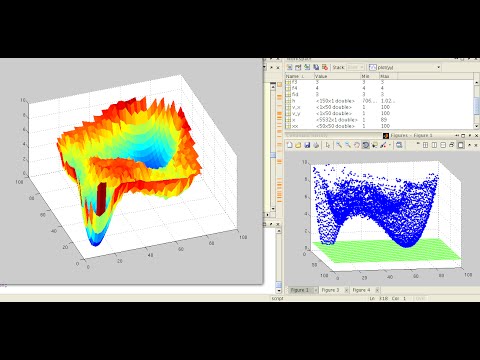Click the top/bottom split layout icon
Screen dimensions: 480x360
pos(443,145)
